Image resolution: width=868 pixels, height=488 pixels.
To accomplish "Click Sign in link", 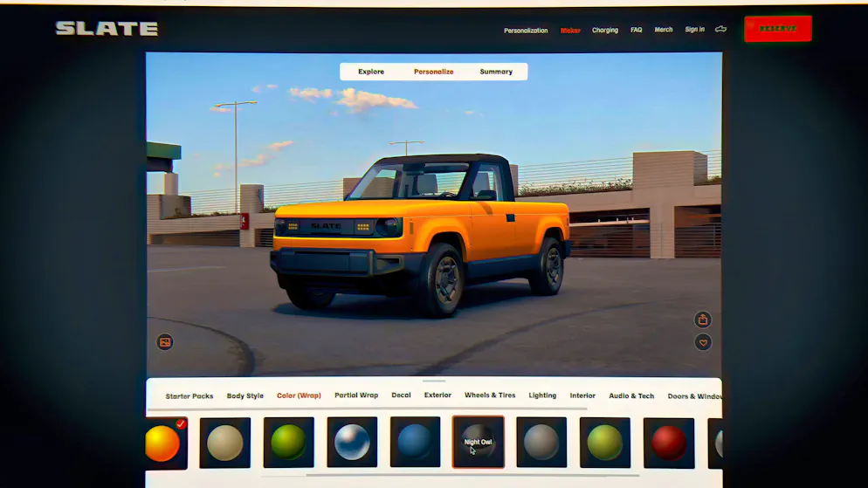I will tap(695, 30).
